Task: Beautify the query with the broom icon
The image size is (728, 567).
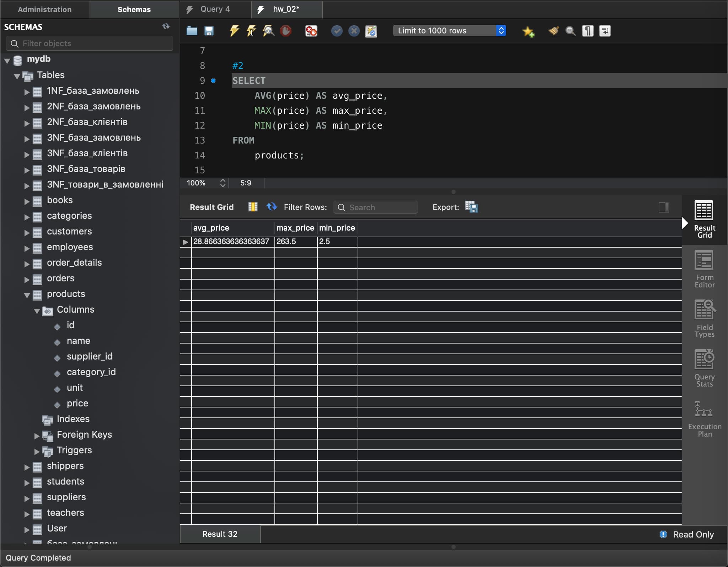Action: click(553, 31)
